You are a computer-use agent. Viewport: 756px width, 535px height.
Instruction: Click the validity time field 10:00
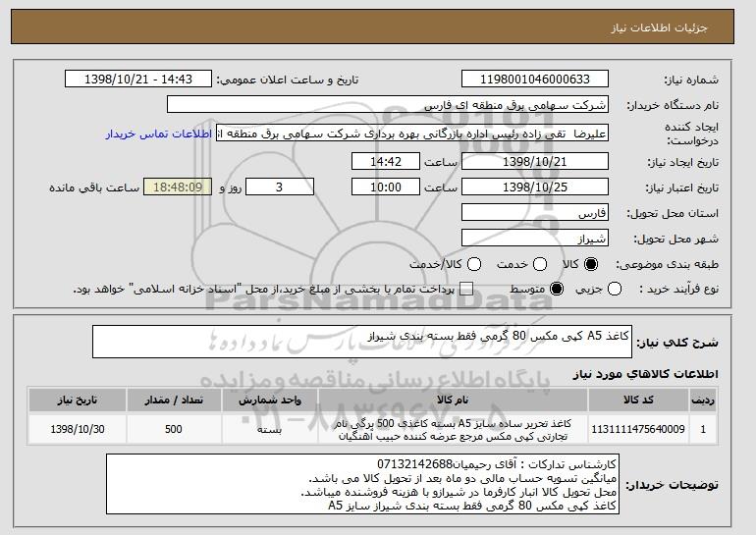pyautogui.click(x=386, y=187)
